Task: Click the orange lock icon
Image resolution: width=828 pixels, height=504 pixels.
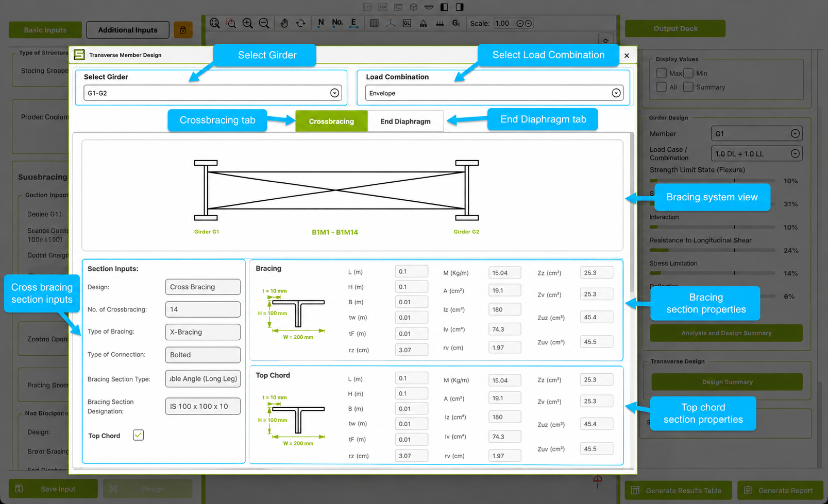Action: [x=183, y=30]
